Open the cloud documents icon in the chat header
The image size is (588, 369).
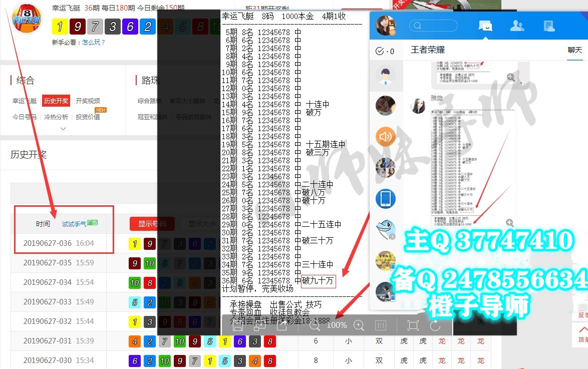point(549,26)
